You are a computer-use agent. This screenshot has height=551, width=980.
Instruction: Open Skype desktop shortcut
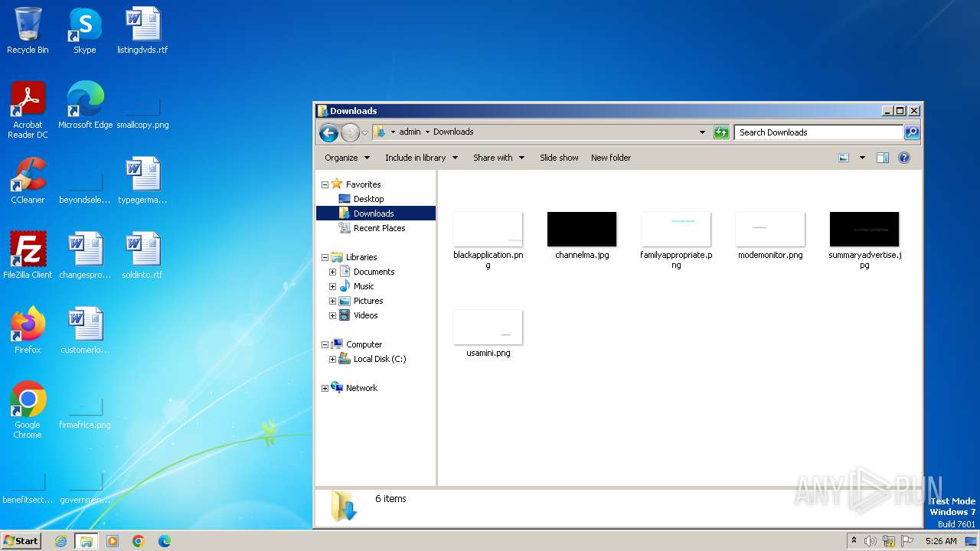tap(85, 31)
